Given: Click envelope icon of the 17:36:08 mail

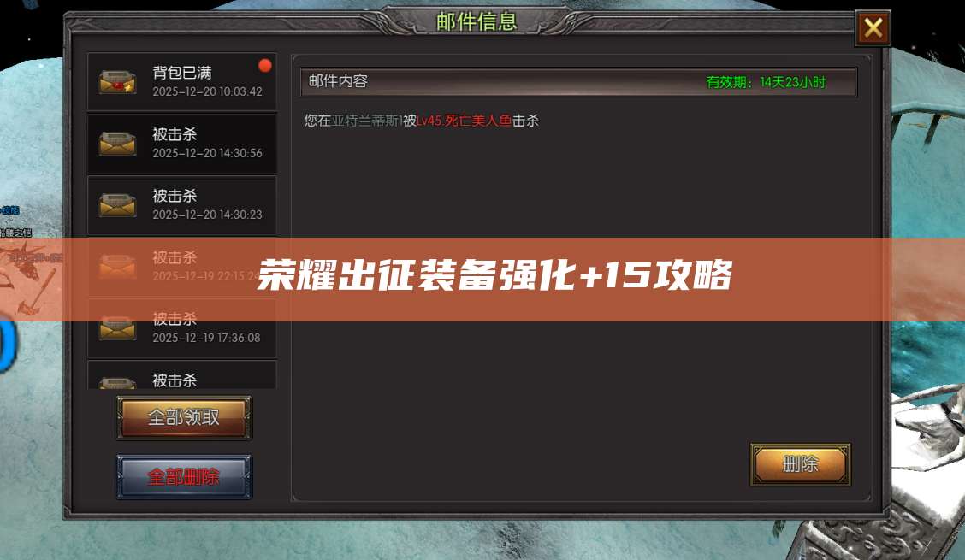Looking at the screenshot, I should point(117,328).
